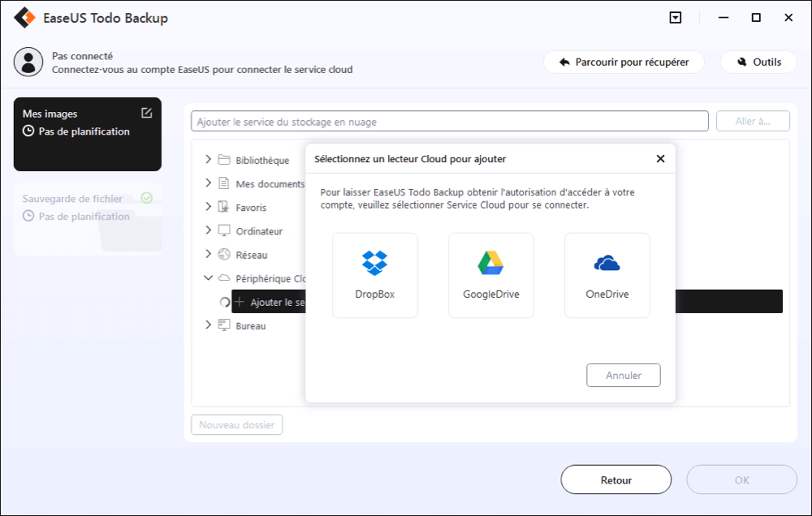Open the Outils menu button

click(x=758, y=62)
